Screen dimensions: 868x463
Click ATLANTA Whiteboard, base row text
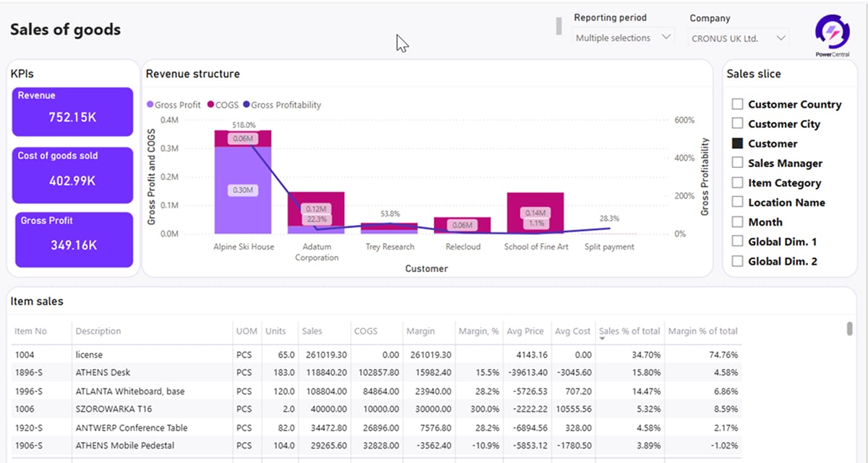(130, 391)
